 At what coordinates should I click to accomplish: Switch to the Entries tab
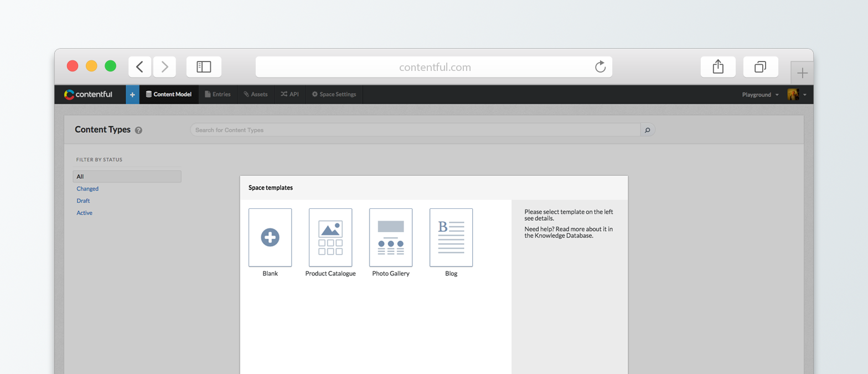218,95
